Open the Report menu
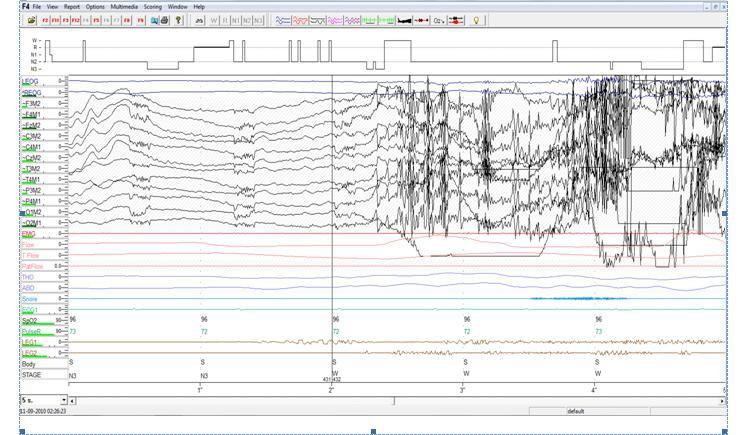This screenshot has height=435, width=741. (x=72, y=7)
